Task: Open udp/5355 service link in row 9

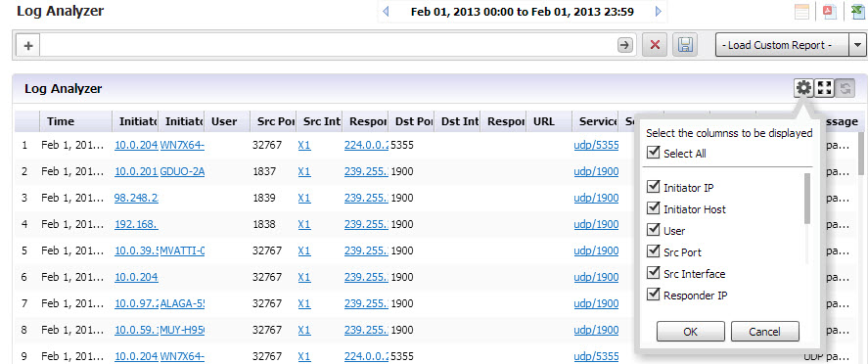Action: pos(596,356)
